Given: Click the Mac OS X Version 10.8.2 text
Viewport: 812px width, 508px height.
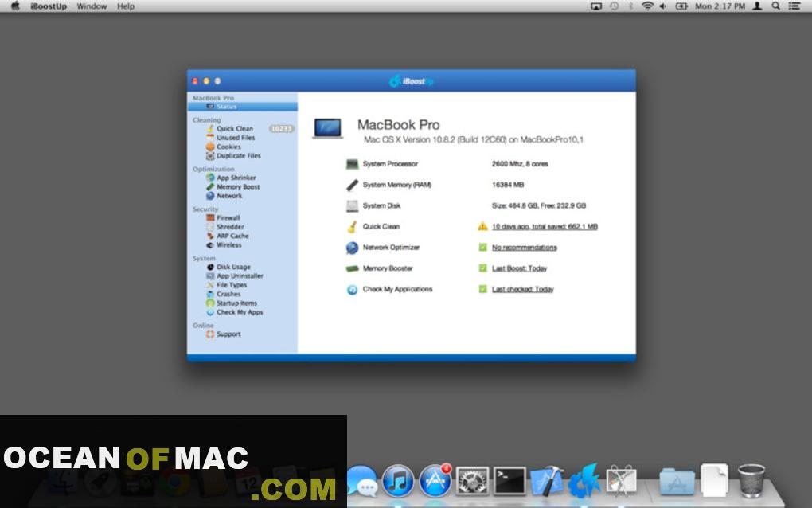Looking at the screenshot, I should tap(474, 139).
